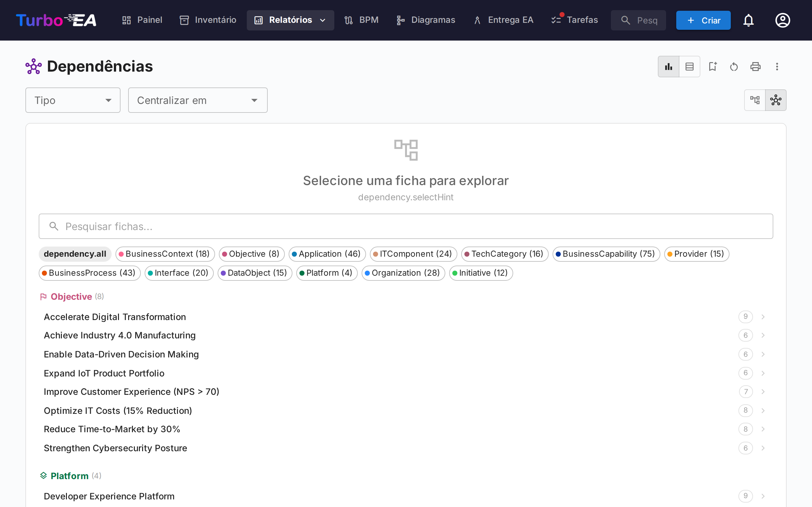Viewport: 812px width, 507px height.
Task: Open Accelerate Digital Transformation objective
Action: pos(115,317)
